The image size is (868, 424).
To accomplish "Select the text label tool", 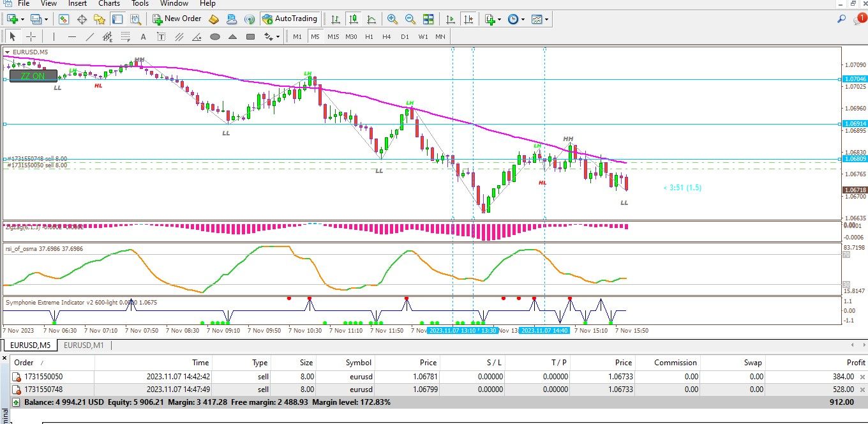I will coord(161,36).
